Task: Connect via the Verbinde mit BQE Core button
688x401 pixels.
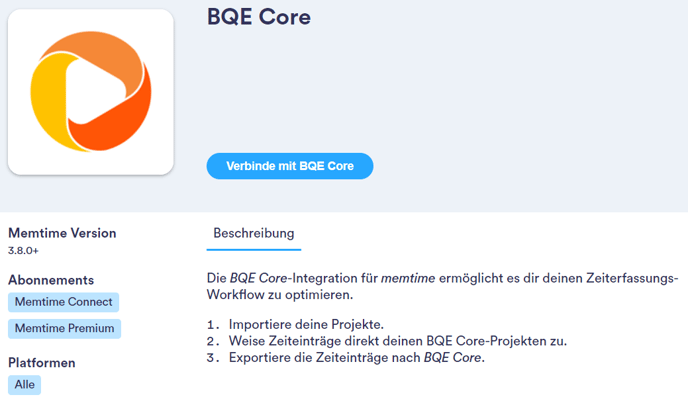Action: (x=290, y=166)
